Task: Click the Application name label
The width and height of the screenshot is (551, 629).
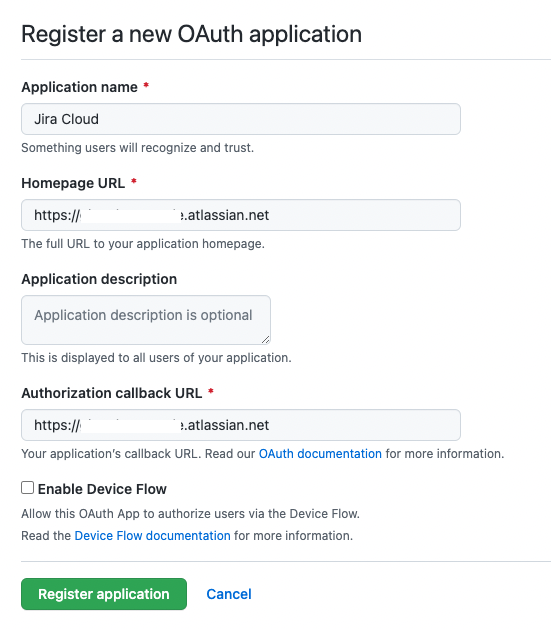Action: coord(79,87)
